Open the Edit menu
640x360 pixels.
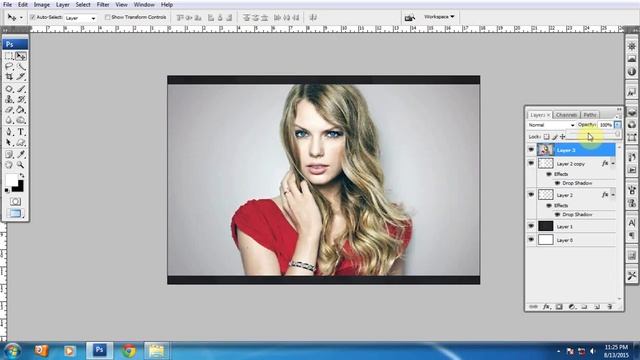pos(23,5)
